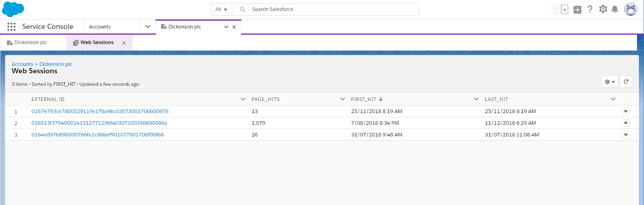The image size is (644, 205).
Task: Click the Salesforce cloud logo
Action: 13,9
